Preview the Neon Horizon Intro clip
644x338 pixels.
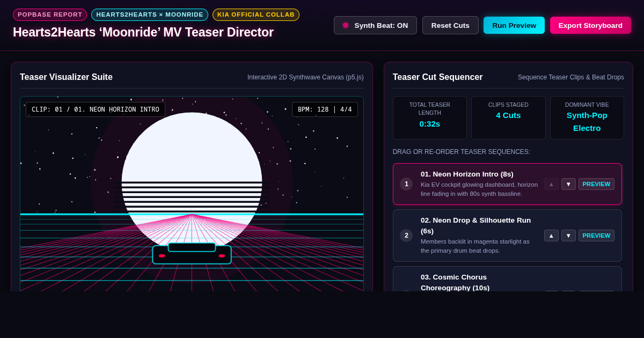596,184
